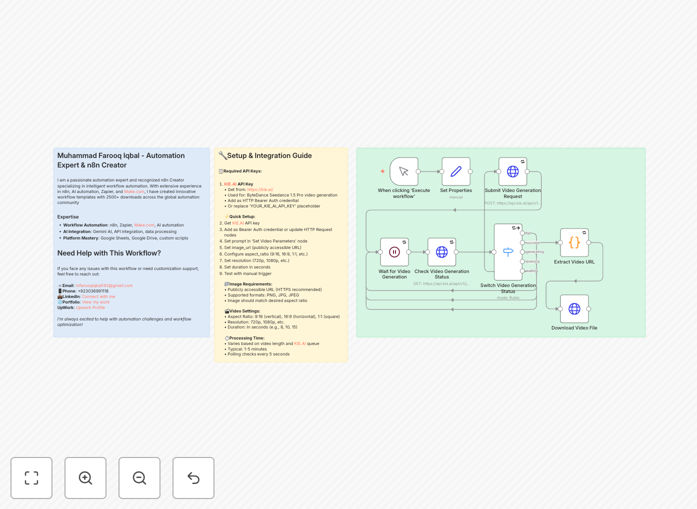Viewport: 697px width, 509px height.
Task: Open the Switch Video Generation Status node
Action: (x=508, y=252)
